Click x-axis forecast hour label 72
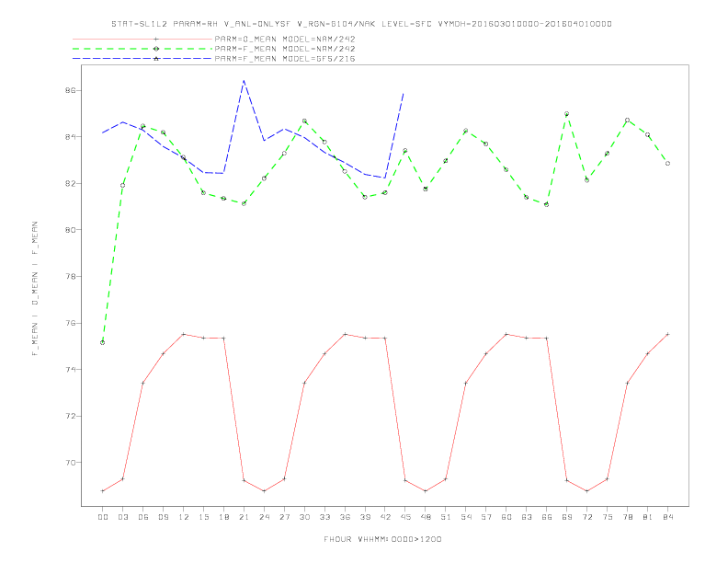The height and width of the screenshot is (563, 728). pyautogui.click(x=586, y=517)
